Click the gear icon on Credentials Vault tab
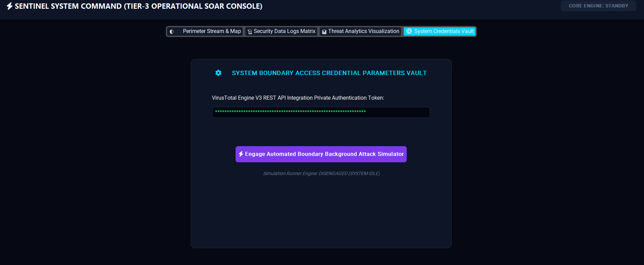This screenshot has height=265, width=644. 409,31
